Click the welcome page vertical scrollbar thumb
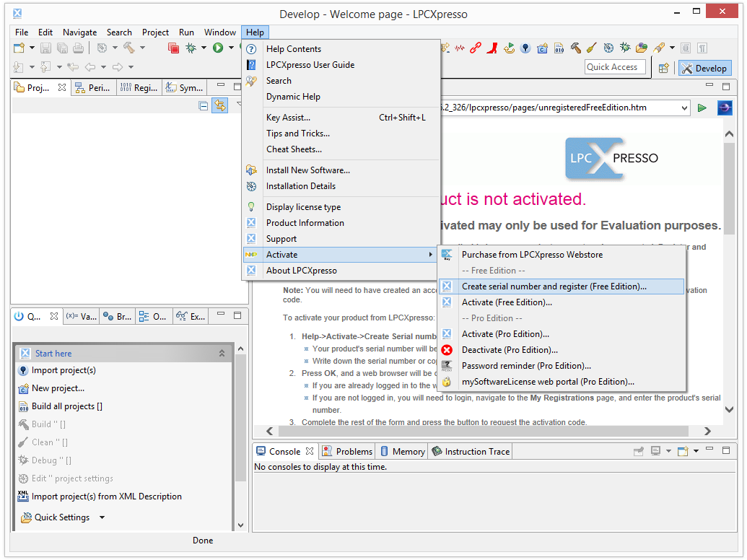Image resolution: width=747 pixels, height=560 pixels. tap(730, 188)
